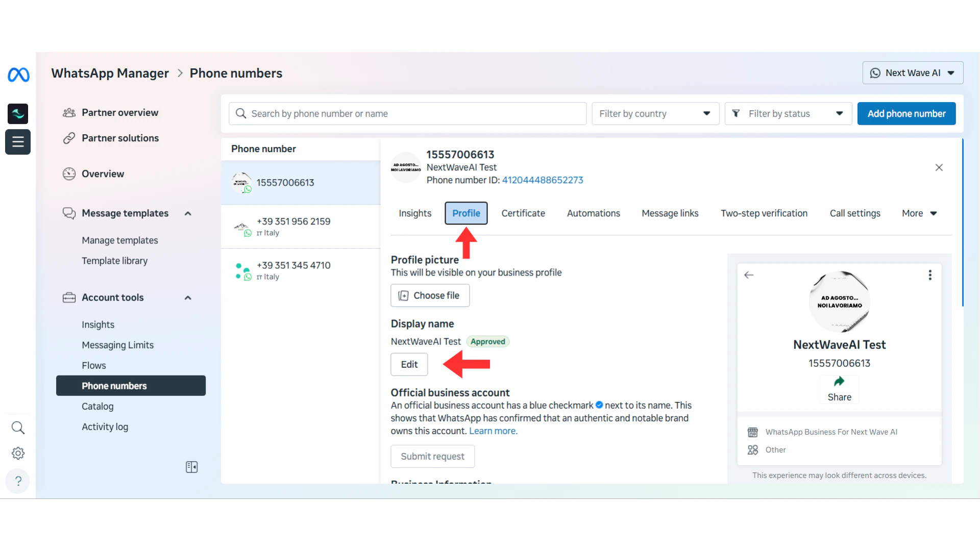The width and height of the screenshot is (980, 551).
Task: Focus the phone number search field
Action: point(408,114)
